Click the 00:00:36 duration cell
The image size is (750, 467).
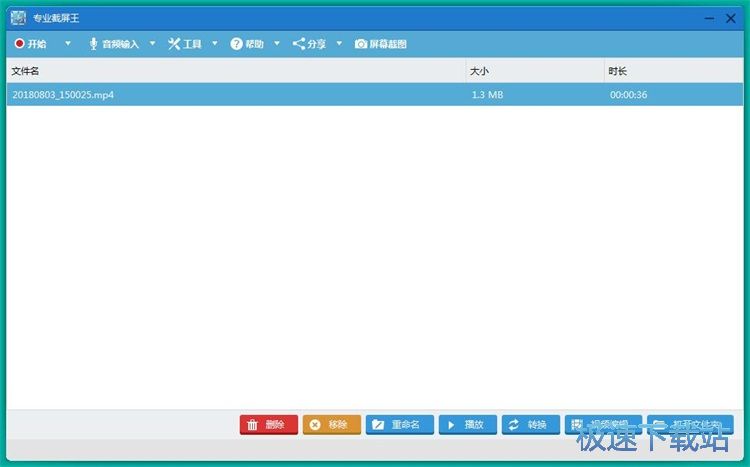coord(629,95)
